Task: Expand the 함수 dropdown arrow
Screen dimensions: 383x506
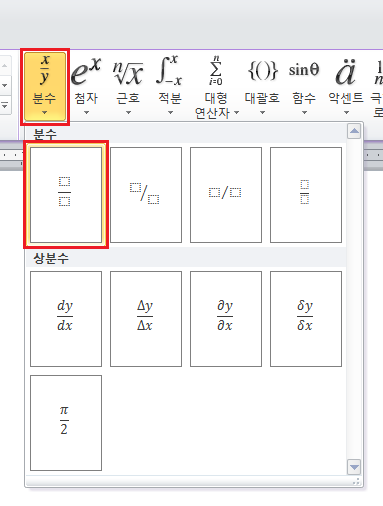Action: [x=304, y=113]
